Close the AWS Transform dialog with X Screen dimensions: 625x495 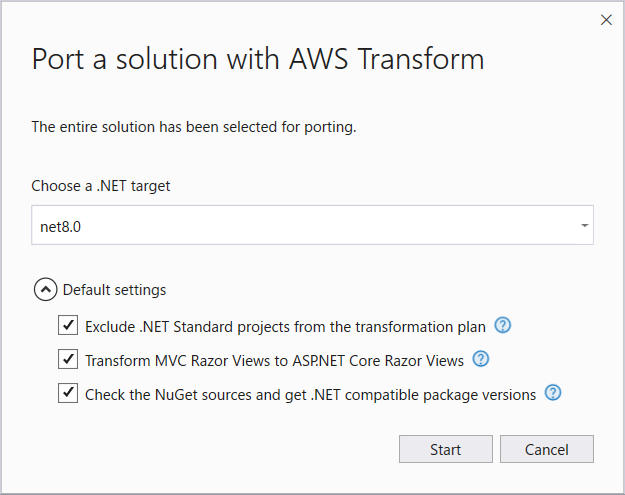[605, 20]
